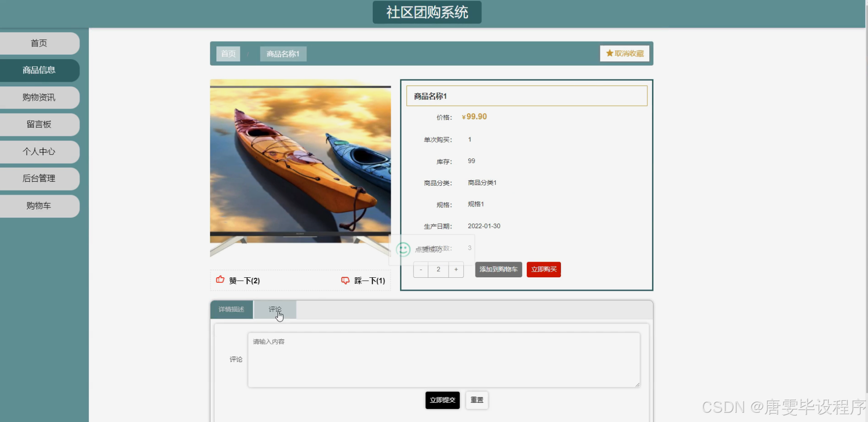Click the 取消收藏 button
Viewport: 868px width, 422px height.
(x=625, y=53)
